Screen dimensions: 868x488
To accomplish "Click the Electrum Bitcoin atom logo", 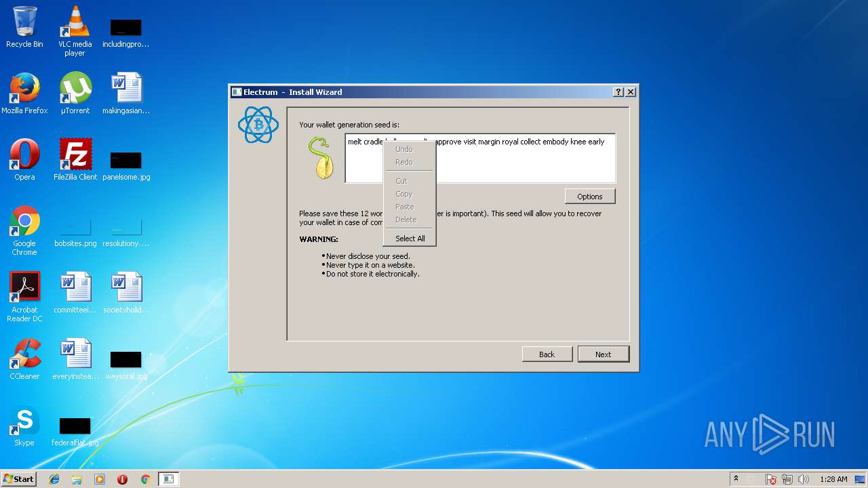I will 258,125.
